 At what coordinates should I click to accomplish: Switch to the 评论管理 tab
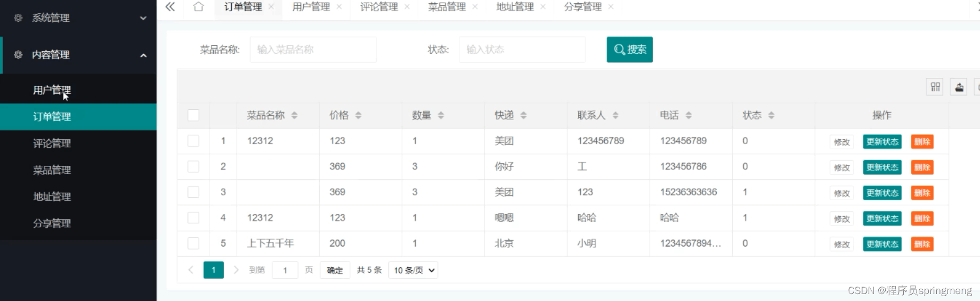click(x=379, y=7)
